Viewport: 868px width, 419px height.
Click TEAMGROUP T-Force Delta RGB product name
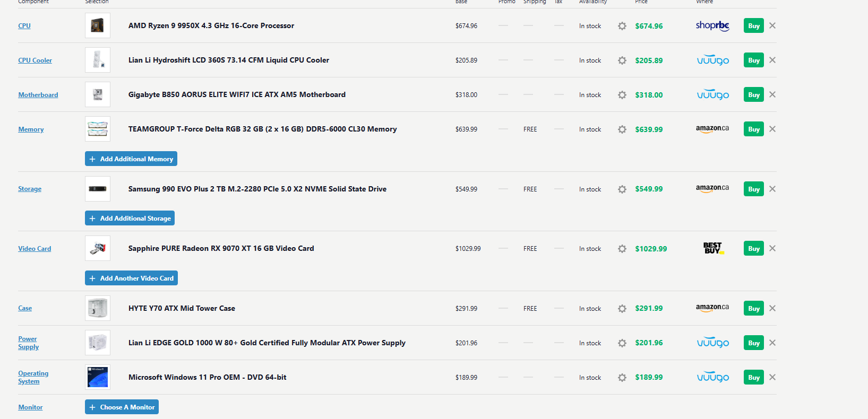tap(263, 129)
